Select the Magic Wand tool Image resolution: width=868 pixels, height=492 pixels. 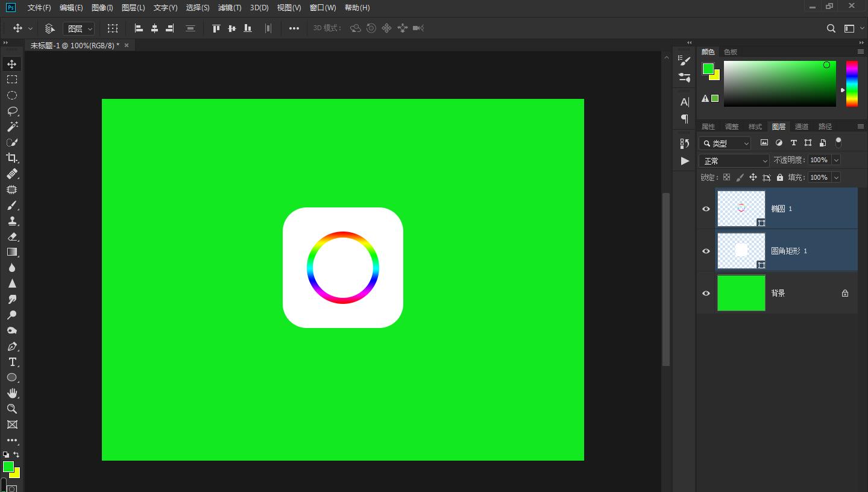[11, 127]
